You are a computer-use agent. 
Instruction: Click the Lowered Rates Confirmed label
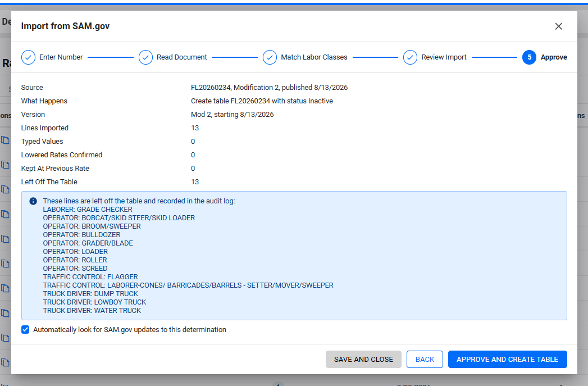62,155
